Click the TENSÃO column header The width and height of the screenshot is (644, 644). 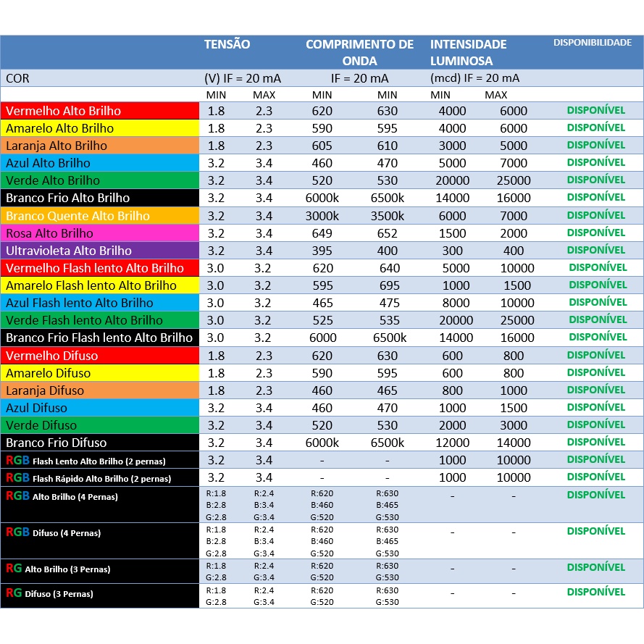[x=227, y=44]
